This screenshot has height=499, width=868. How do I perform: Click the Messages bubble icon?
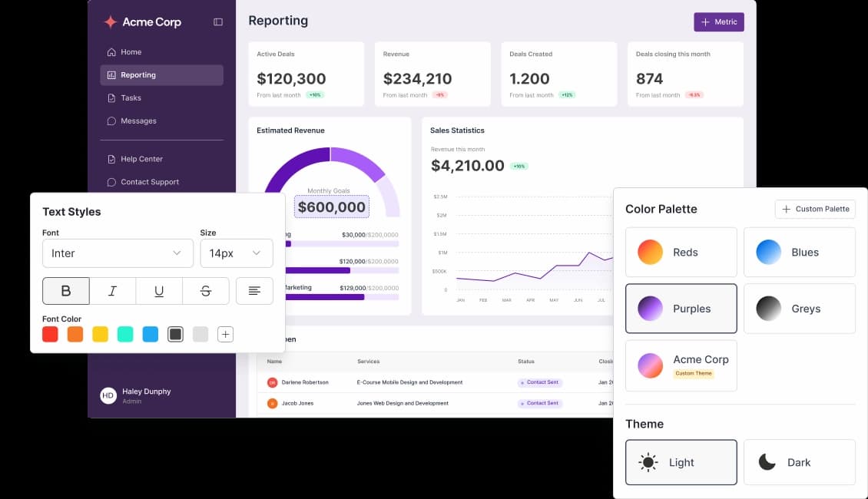click(x=111, y=121)
